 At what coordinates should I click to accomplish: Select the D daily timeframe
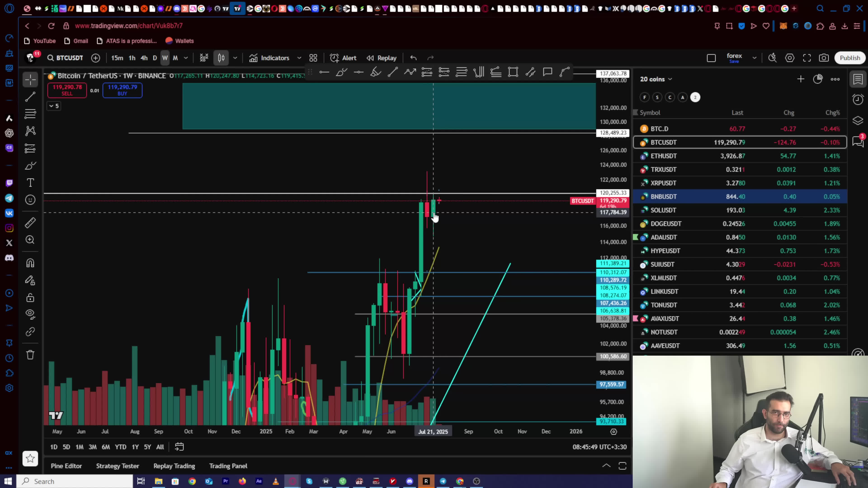155,58
